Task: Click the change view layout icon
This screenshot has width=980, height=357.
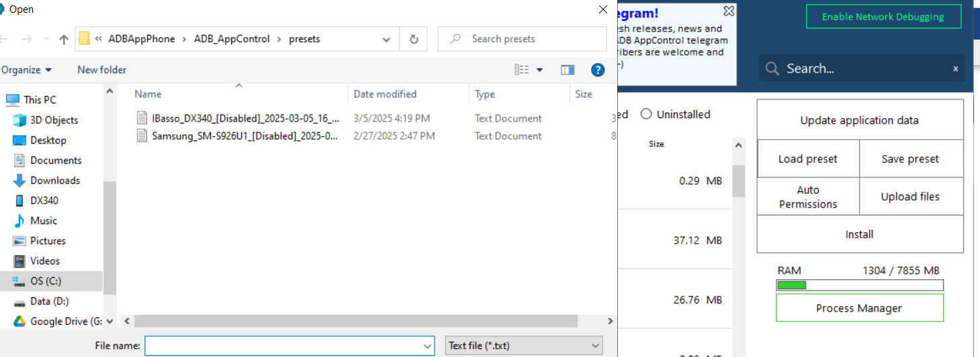Action: (x=522, y=70)
